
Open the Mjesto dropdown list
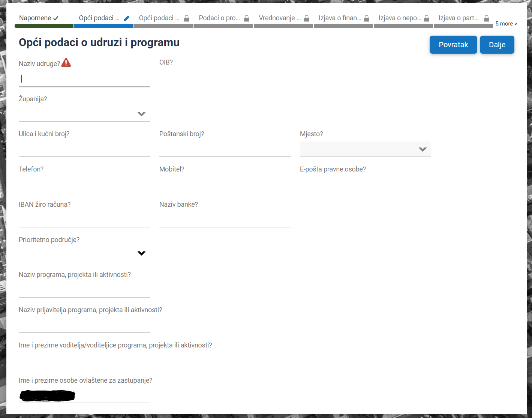(x=423, y=149)
